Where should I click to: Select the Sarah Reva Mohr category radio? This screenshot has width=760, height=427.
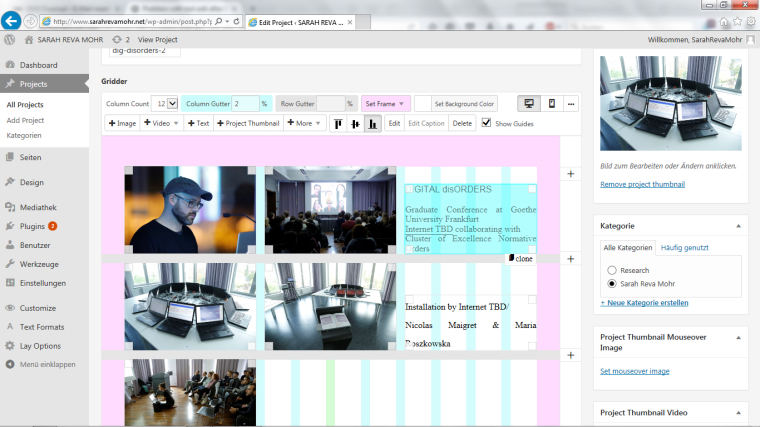tap(612, 284)
